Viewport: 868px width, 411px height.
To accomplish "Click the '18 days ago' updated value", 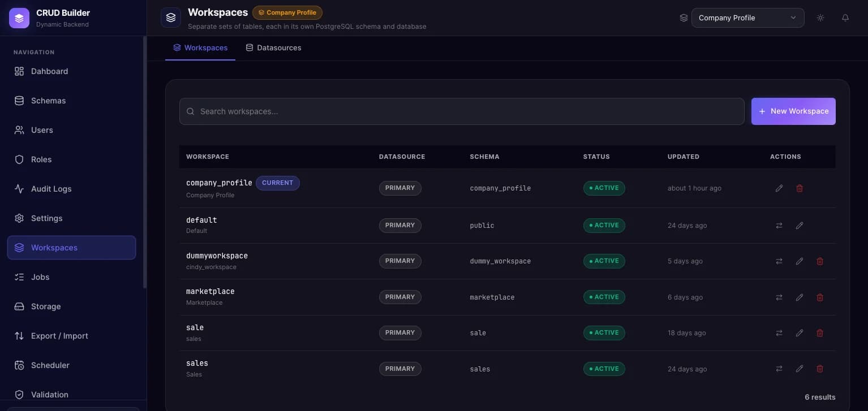I will [x=686, y=333].
